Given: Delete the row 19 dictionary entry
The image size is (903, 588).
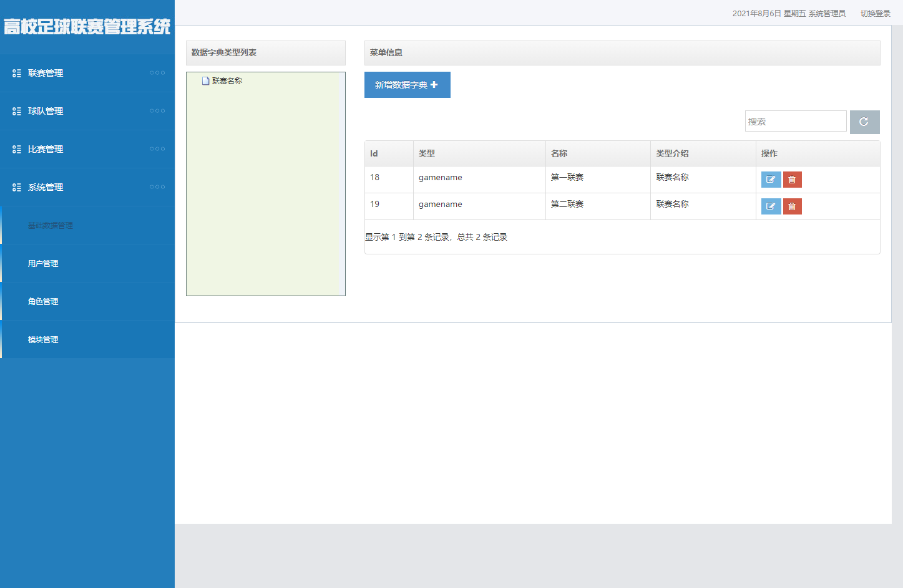Looking at the screenshot, I should 792,206.
